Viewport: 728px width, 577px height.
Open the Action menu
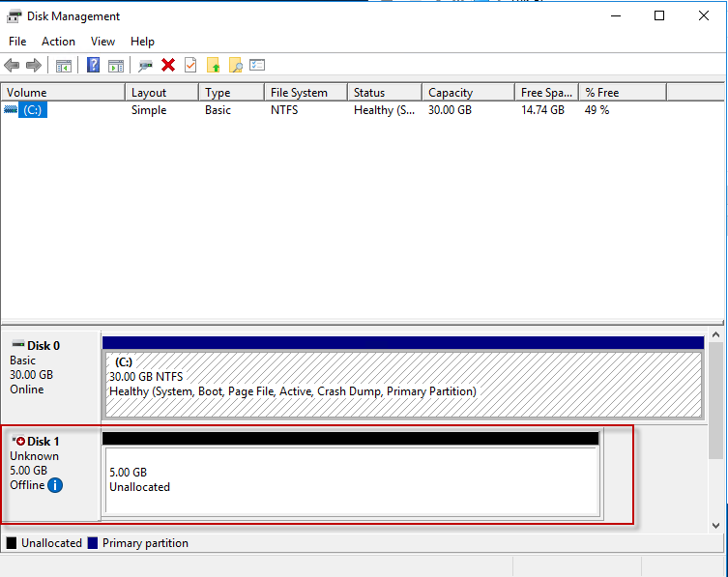(58, 42)
